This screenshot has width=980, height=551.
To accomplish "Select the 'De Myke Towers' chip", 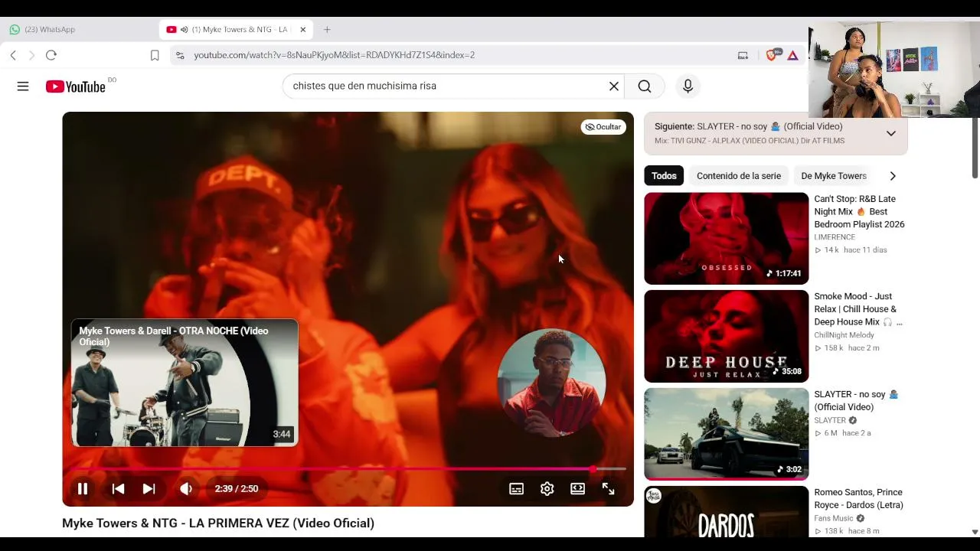I will tap(834, 176).
